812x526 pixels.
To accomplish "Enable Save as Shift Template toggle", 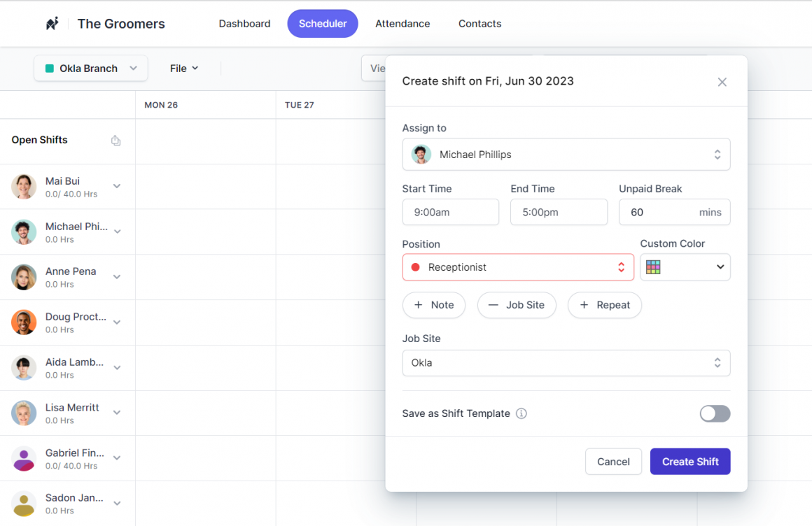I will pyautogui.click(x=715, y=413).
